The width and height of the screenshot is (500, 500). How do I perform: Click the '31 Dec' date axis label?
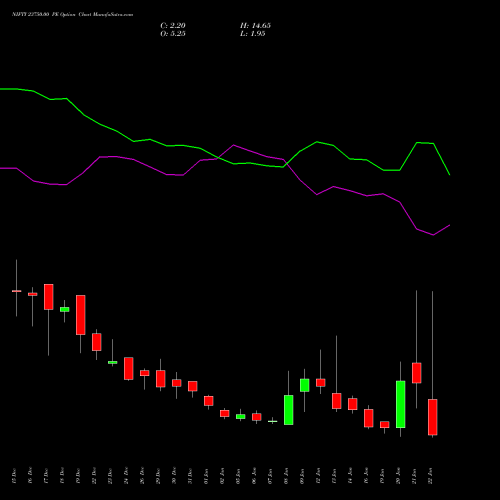(x=190, y=476)
